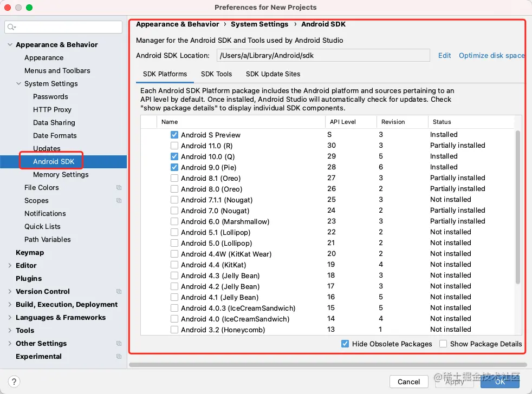
Task: Open the Quick Lists settings
Action: point(42,227)
